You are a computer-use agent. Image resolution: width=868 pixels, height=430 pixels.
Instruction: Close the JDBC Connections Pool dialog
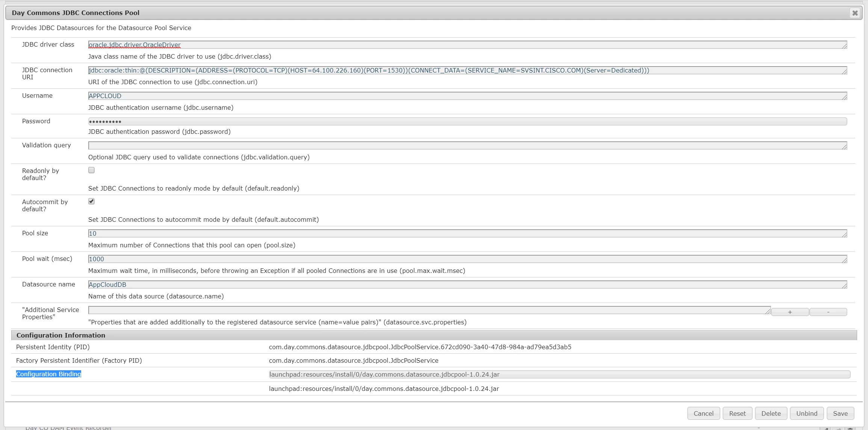[x=855, y=13]
